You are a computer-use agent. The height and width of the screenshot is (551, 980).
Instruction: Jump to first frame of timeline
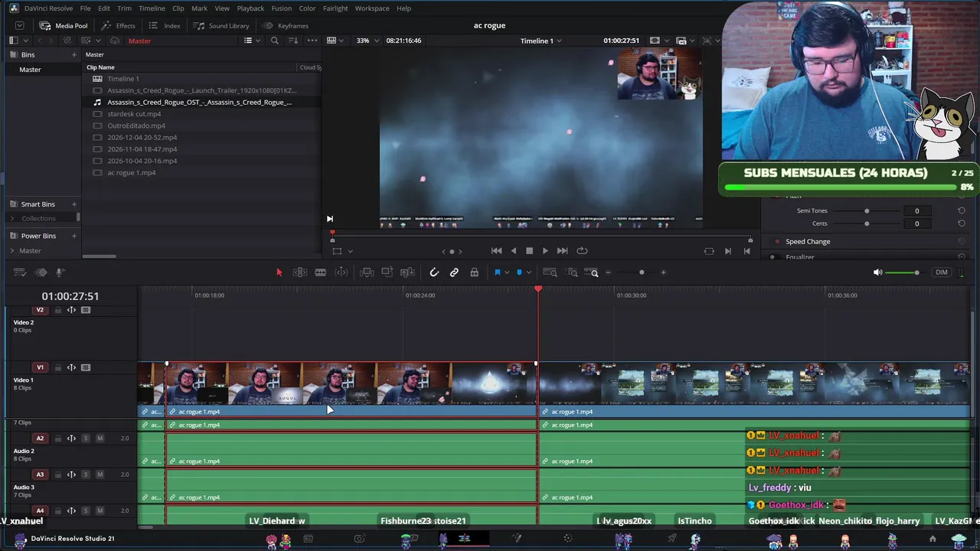tap(496, 251)
